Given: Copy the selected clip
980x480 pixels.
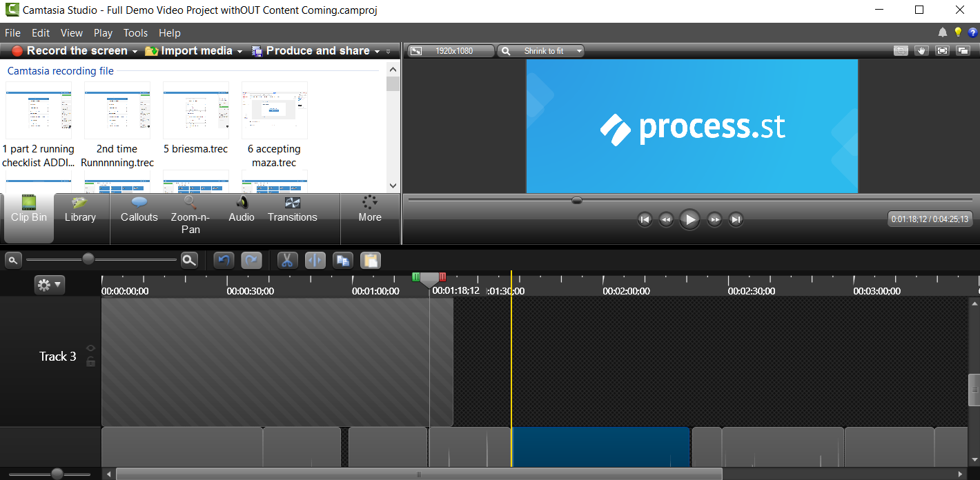Looking at the screenshot, I should point(343,260).
